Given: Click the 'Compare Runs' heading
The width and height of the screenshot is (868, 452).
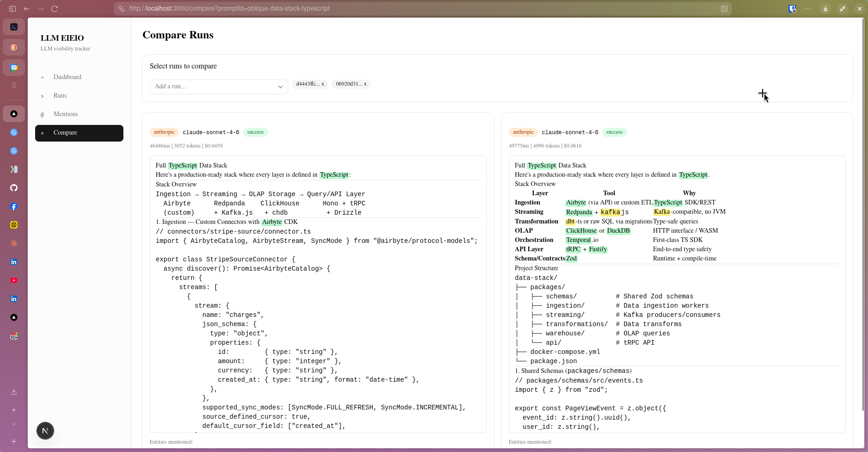Looking at the screenshot, I should tap(178, 35).
